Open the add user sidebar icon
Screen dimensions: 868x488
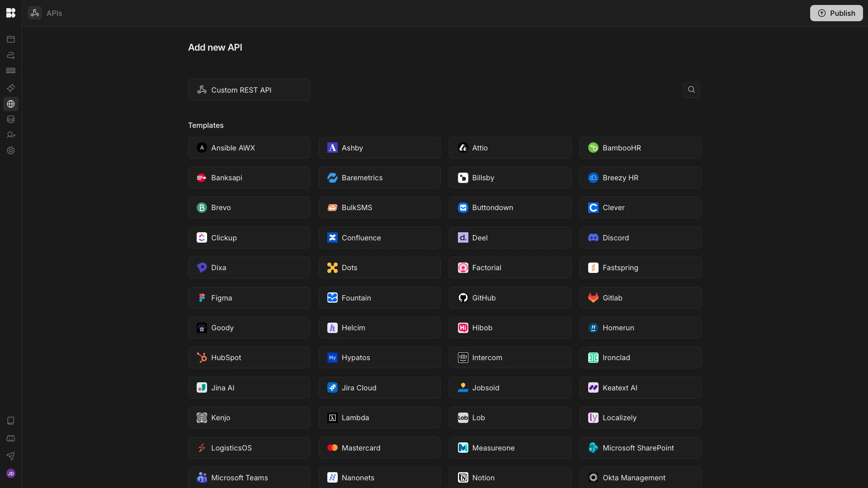[x=11, y=135]
